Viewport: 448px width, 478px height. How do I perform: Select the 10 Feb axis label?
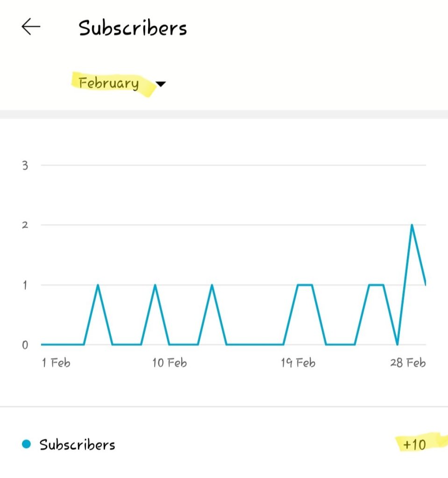pyautogui.click(x=169, y=363)
